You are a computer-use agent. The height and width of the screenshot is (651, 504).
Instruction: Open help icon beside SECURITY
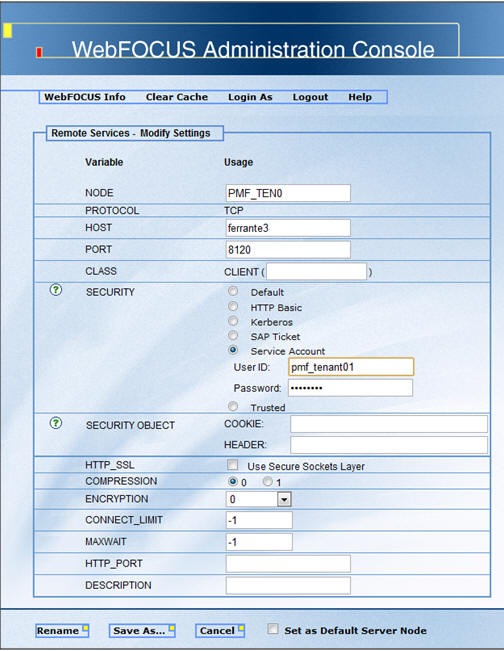tap(56, 290)
